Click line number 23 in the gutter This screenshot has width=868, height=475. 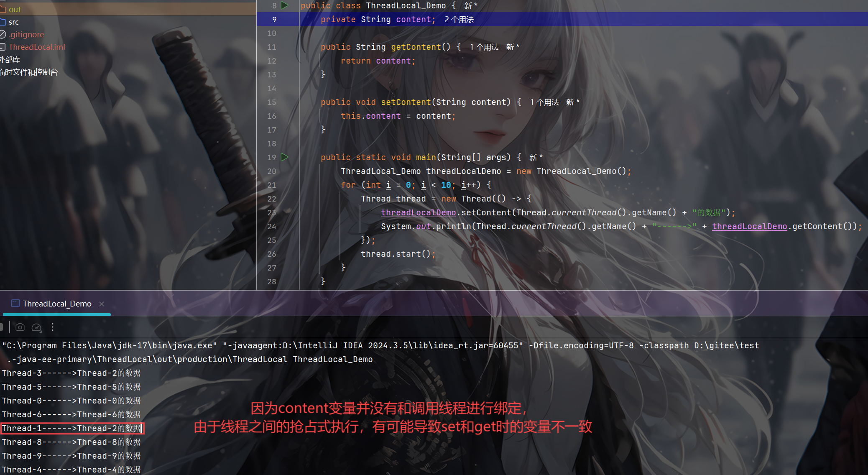pos(272,212)
